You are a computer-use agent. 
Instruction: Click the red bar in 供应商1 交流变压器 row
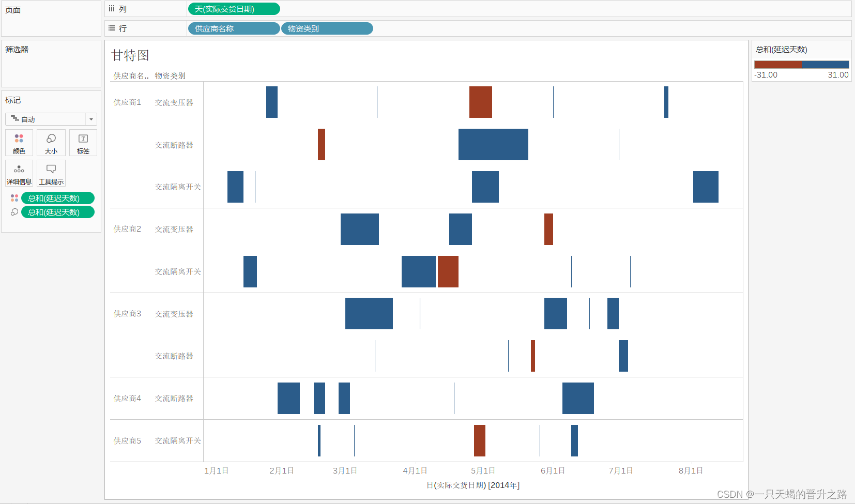(481, 102)
